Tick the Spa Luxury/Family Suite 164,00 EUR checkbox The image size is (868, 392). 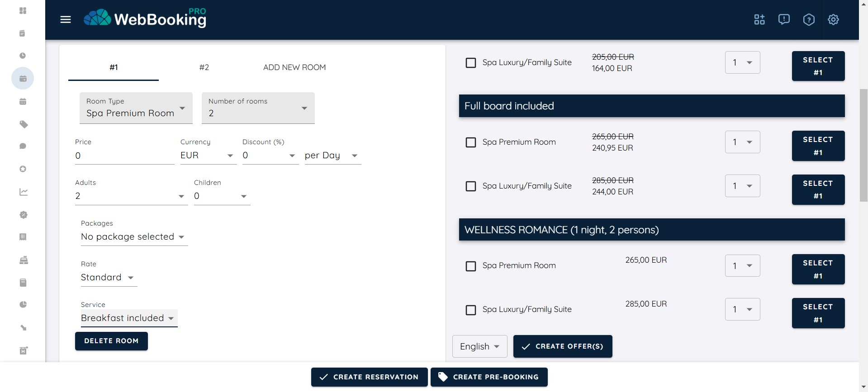(x=471, y=63)
